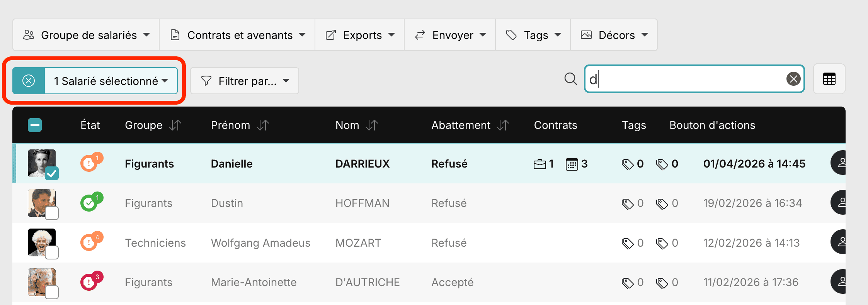
Task: Click the magnifying glass search icon
Action: point(570,79)
